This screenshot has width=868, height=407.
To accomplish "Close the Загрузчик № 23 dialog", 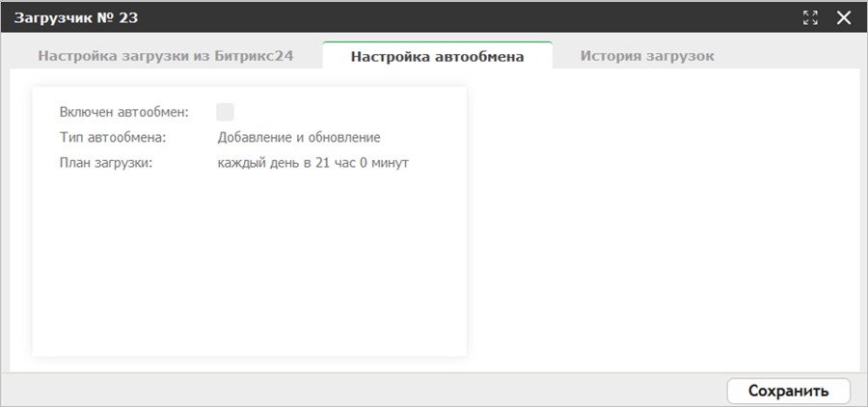I will (x=844, y=17).
